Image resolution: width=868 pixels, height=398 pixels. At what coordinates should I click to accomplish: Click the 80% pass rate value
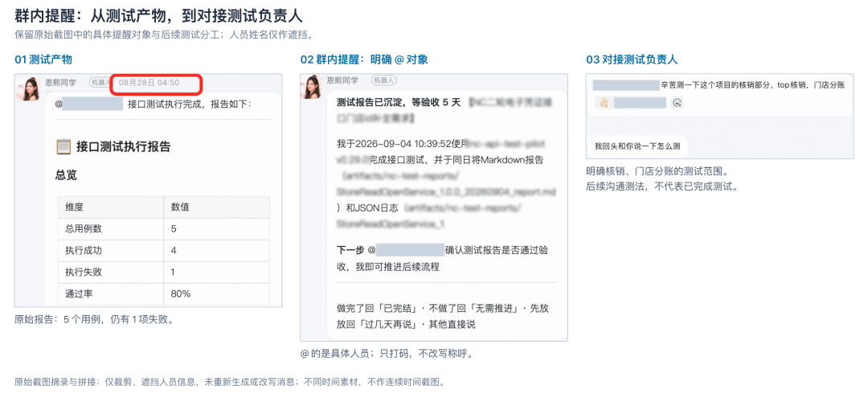[x=181, y=294]
